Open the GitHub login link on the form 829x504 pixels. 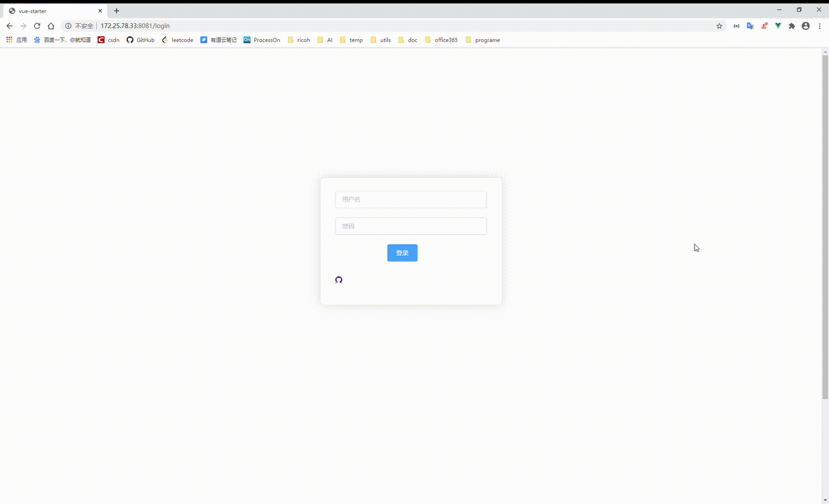pos(339,280)
